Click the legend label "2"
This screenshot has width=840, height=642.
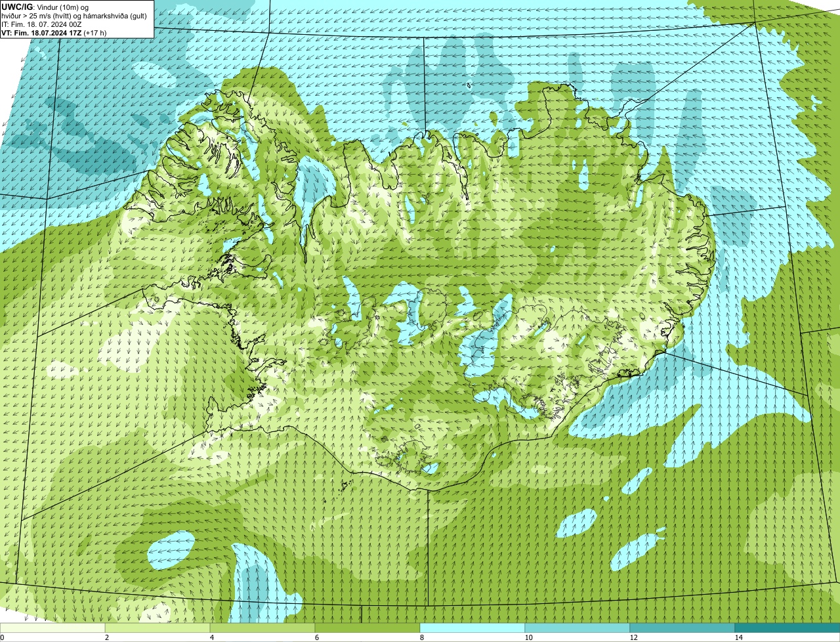click(106, 637)
